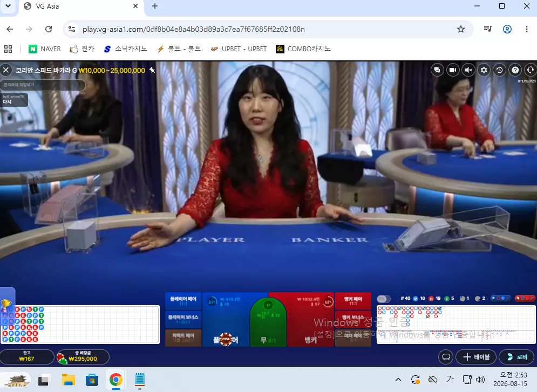Open the volume icon in system tray
The width and height of the screenshot is (537, 392).
480,380
